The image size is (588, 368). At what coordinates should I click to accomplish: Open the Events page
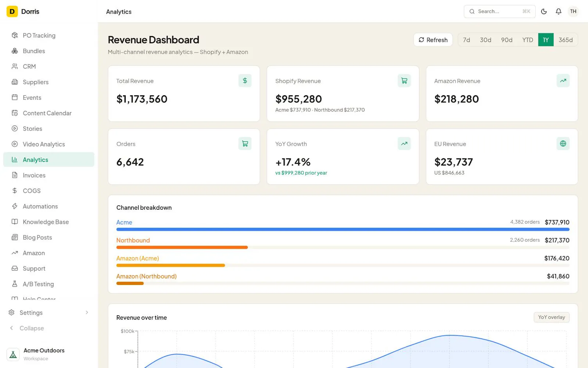[x=49, y=98]
